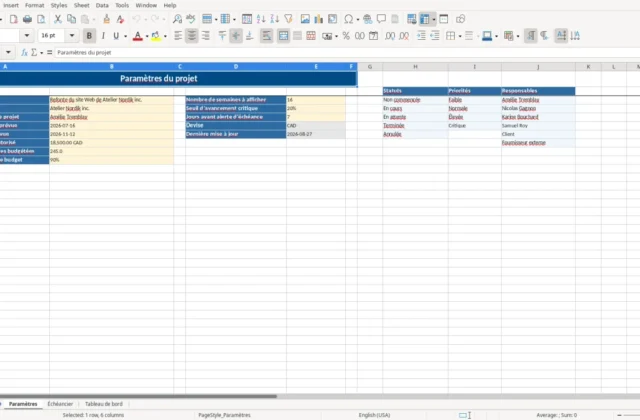
Task: Toggle Wrap Text
Action: [266, 36]
